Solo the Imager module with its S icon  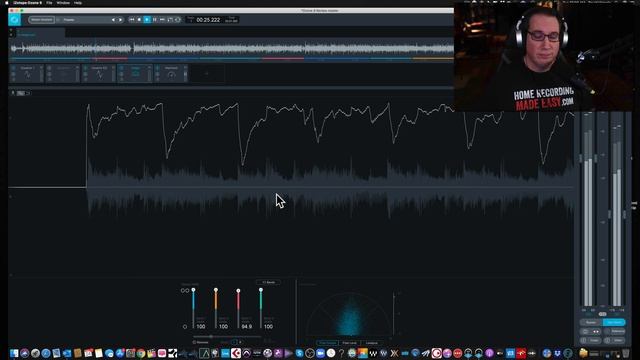(121, 74)
